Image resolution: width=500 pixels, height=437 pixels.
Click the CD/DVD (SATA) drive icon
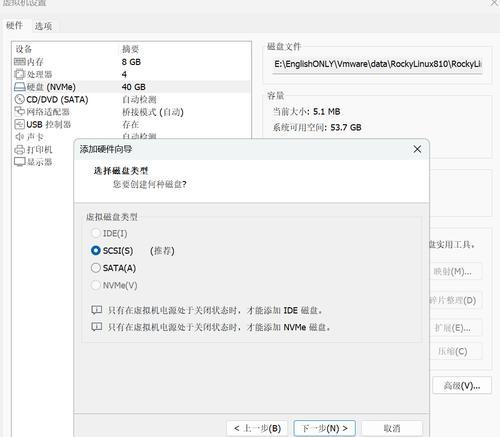pos(20,99)
